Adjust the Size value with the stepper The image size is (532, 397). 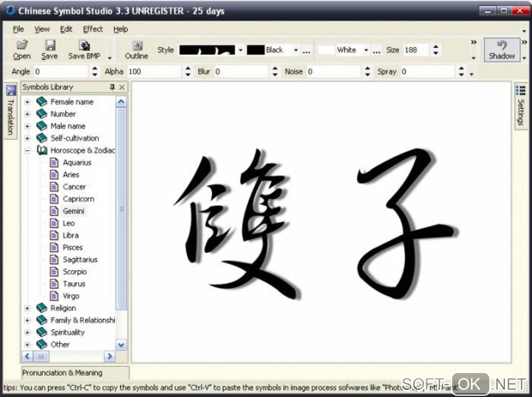pyautogui.click(x=436, y=50)
